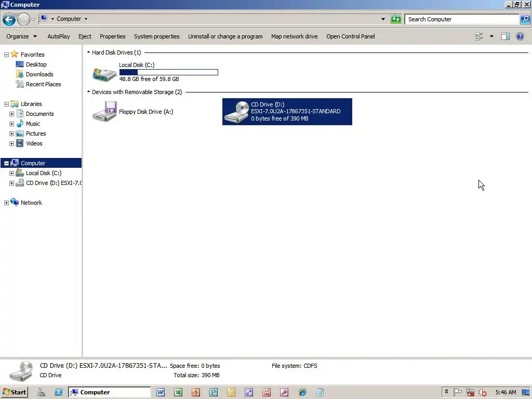
Task: Select the Music library
Action: click(x=33, y=124)
